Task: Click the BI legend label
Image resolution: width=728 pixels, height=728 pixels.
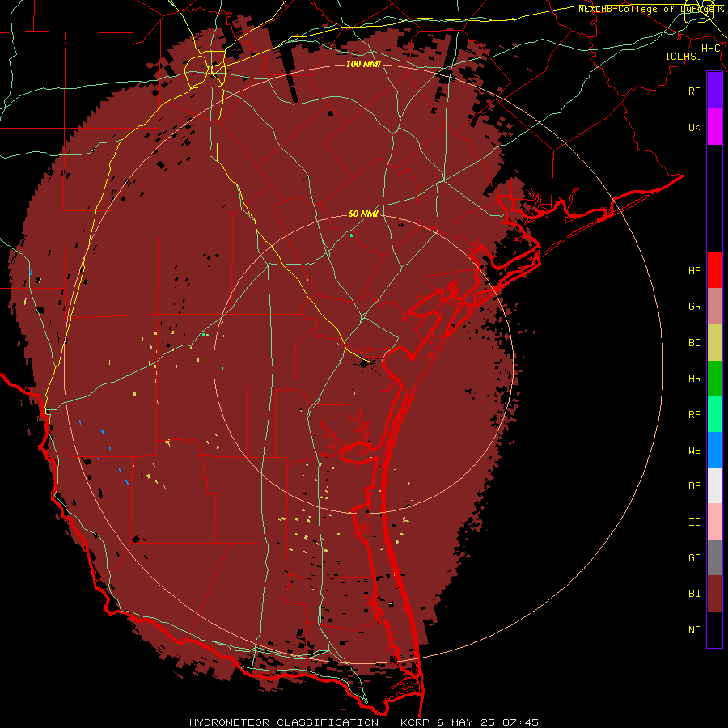Action: pyautogui.click(x=695, y=594)
